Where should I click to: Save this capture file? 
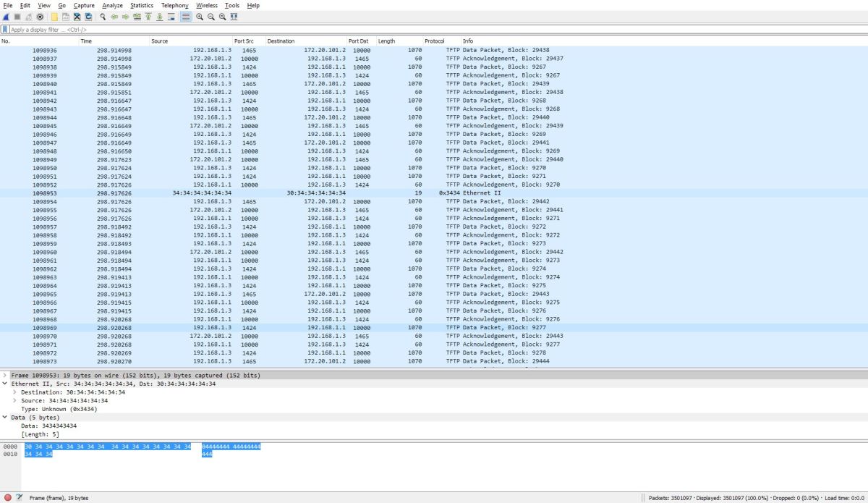(x=66, y=17)
